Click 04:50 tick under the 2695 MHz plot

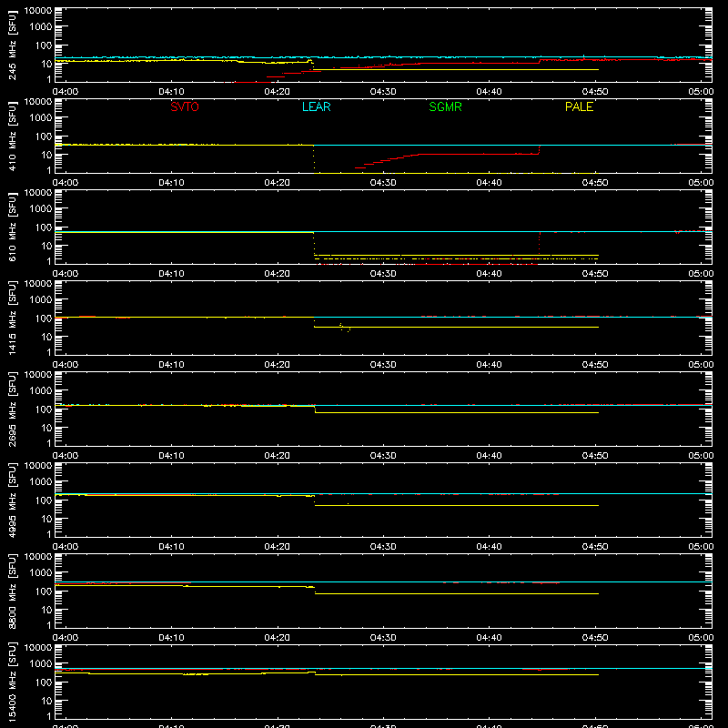click(595, 456)
